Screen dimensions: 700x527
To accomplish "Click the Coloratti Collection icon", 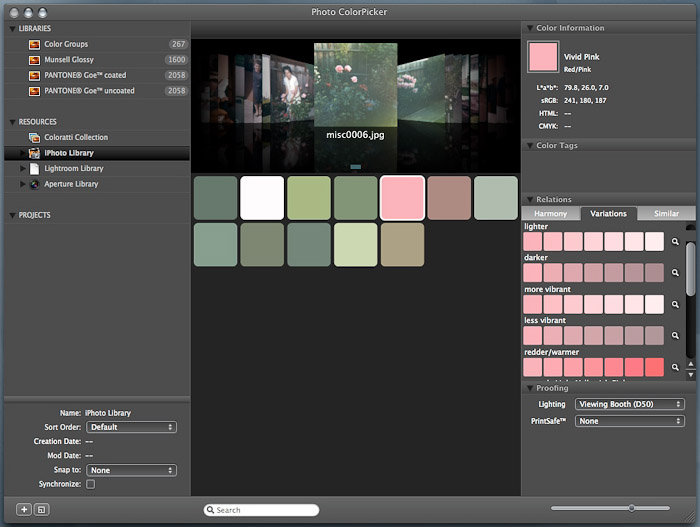I will click(x=34, y=137).
